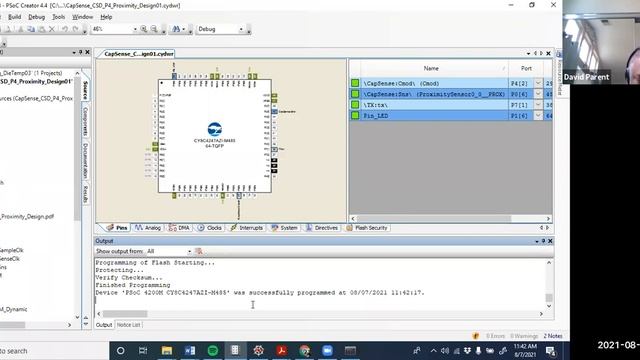Open the Results side tab
This screenshot has width=640, height=360.
tap(85, 193)
